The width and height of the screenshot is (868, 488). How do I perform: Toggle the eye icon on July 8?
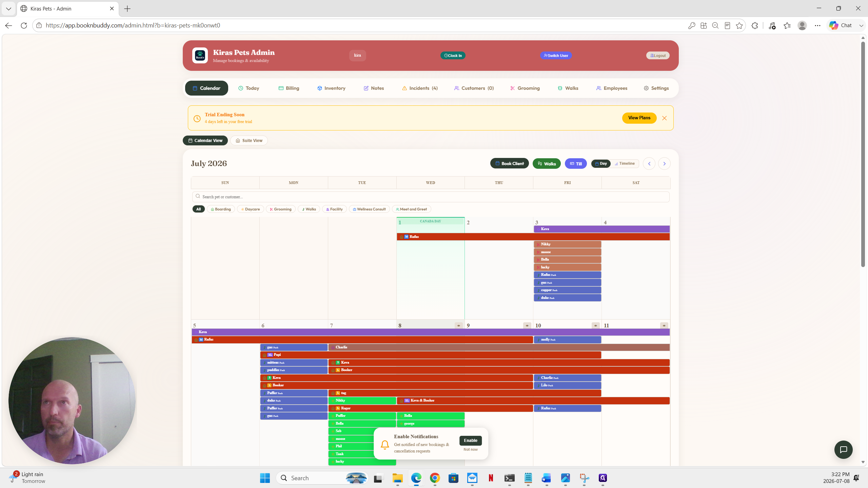click(458, 326)
